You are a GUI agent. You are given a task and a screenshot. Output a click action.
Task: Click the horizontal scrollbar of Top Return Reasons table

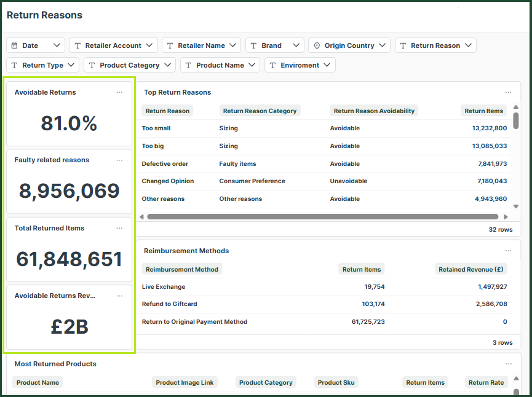click(323, 217)
